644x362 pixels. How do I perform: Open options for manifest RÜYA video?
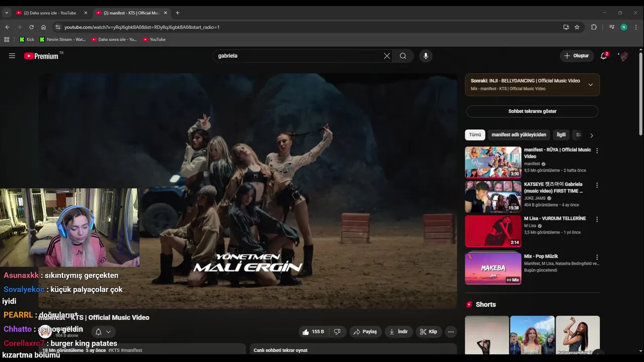[x=597, y=151]
